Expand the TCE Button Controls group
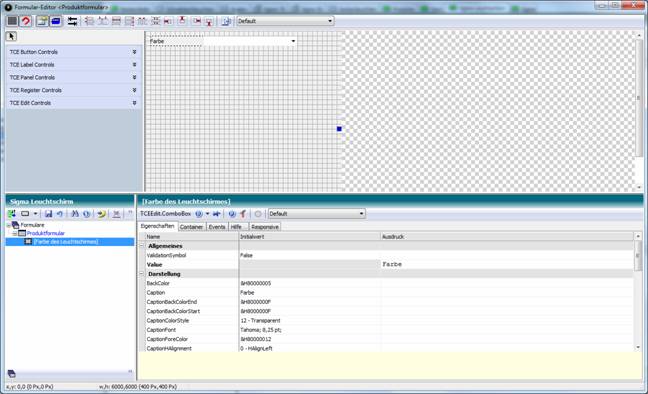Viewport: 648px width, 394px height. coord(74,52)
